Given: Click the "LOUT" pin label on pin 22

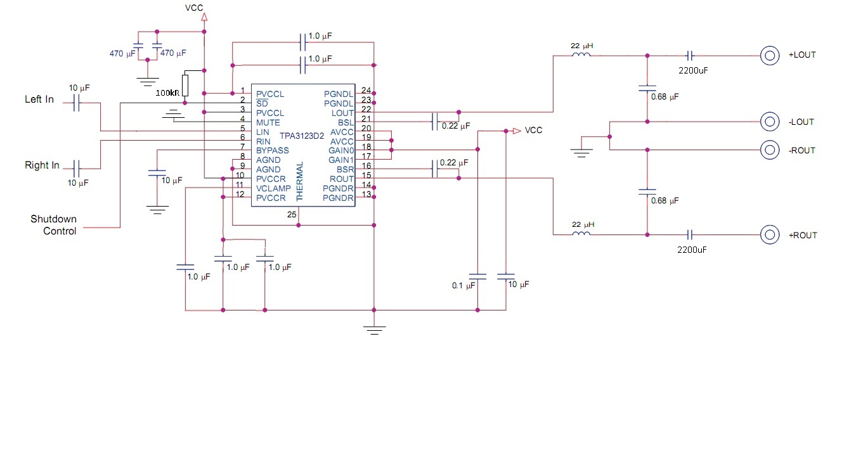Looking at the screenshot, I should coord(343,113).
